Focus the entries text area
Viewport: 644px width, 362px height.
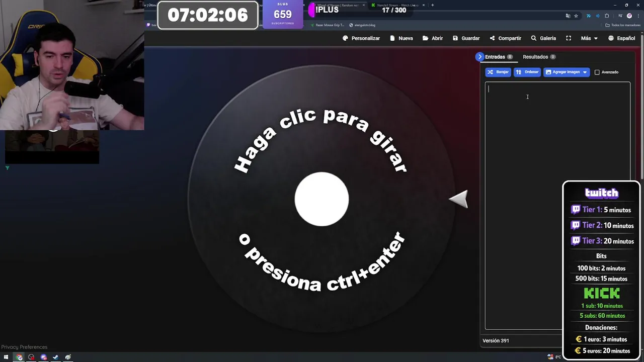(557, 206)
